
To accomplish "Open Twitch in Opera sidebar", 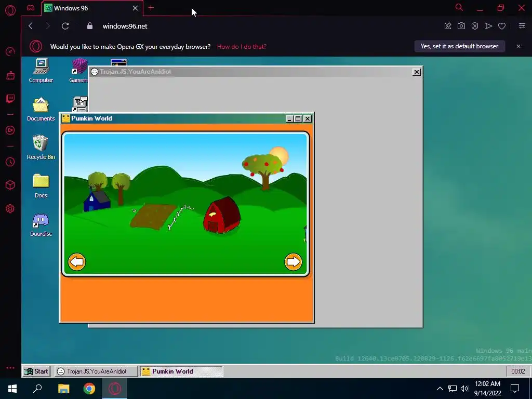I will click(10, 99).
